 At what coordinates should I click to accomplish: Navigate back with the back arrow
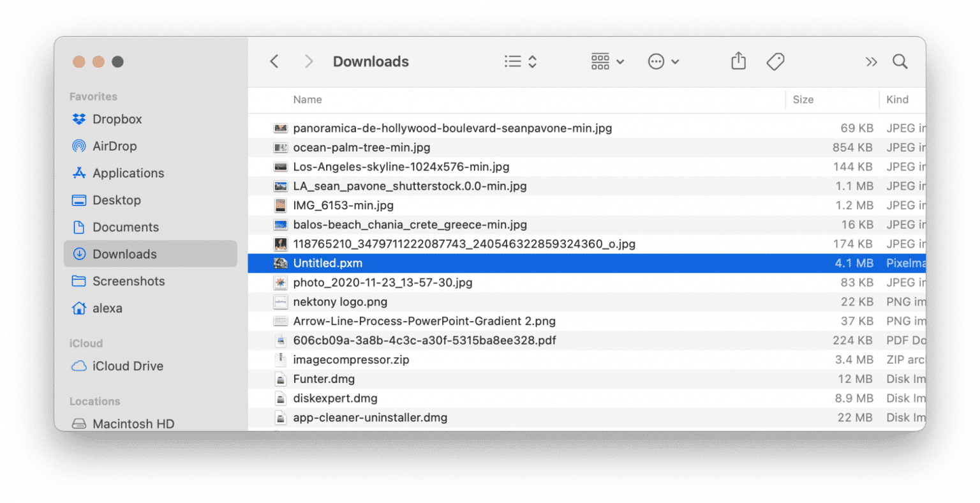coord(274,61)
